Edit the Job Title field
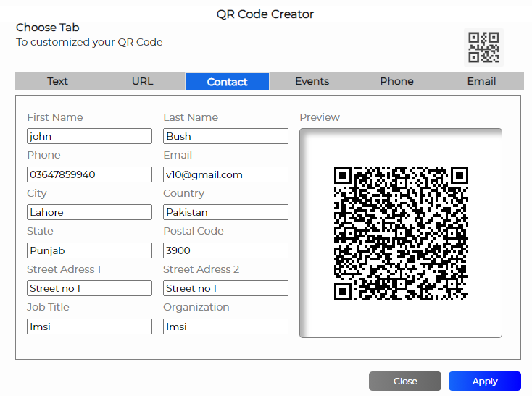The image size is (532, 396). (90, 327)
